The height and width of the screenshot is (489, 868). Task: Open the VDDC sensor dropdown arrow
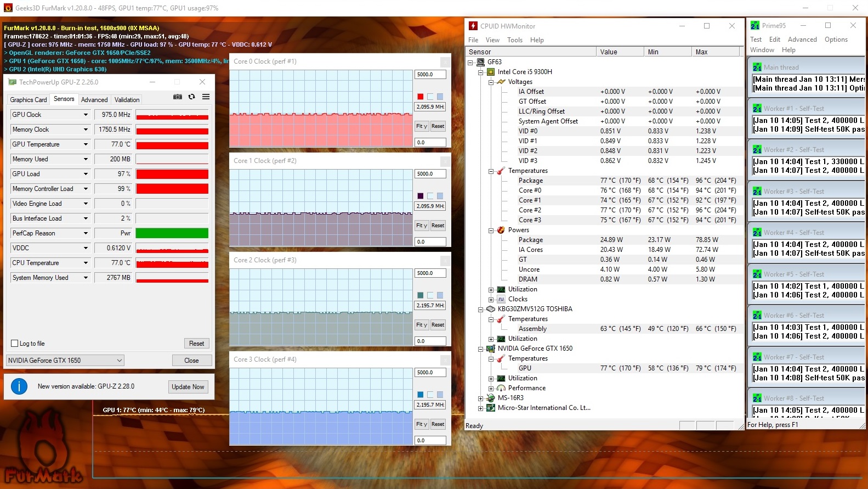pos(86,248)
